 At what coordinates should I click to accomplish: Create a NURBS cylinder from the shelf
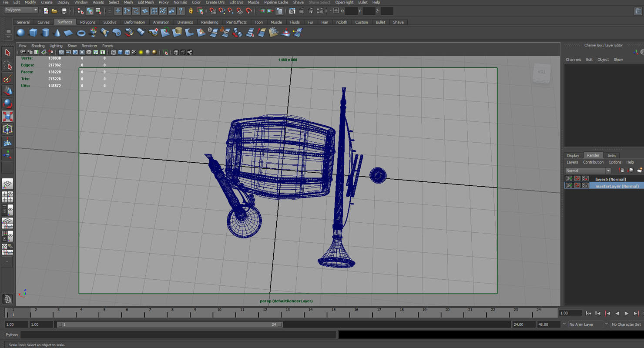[45, 33]
